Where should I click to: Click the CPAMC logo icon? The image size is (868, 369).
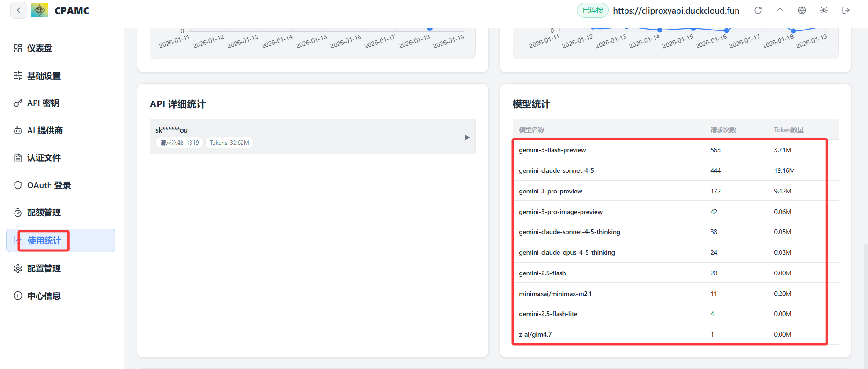[40, 10]
